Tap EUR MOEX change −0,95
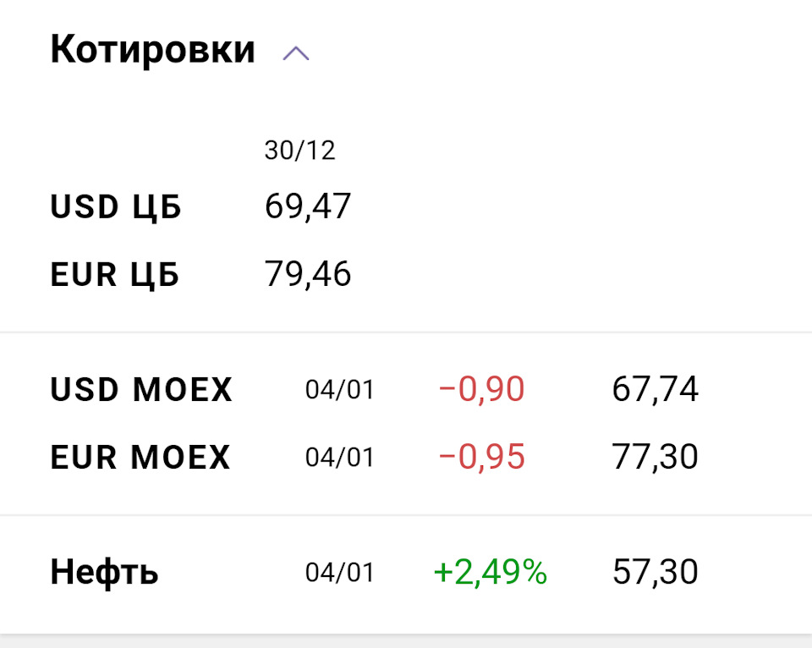Image resolution: width=812 pixels, height=648 pixels. coord(481,458)
